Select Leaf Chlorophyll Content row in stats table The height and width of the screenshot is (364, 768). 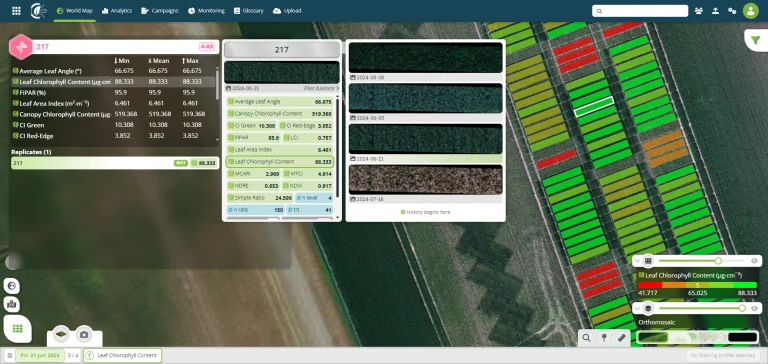tap(114, 82)
